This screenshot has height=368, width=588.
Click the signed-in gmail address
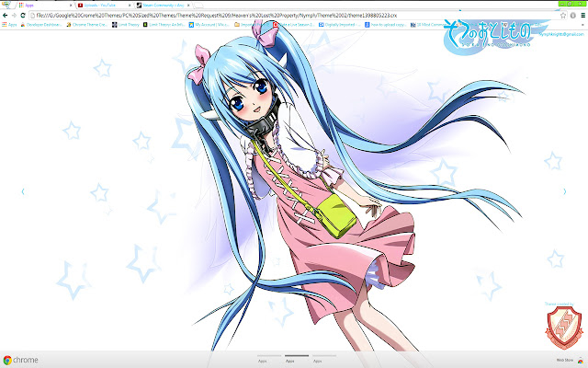(x=561, y=34)
